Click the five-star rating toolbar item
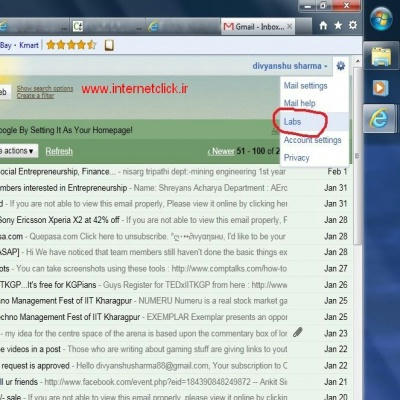Image resolution: width=400 pixels, height=400 pixels. (71, 45)
